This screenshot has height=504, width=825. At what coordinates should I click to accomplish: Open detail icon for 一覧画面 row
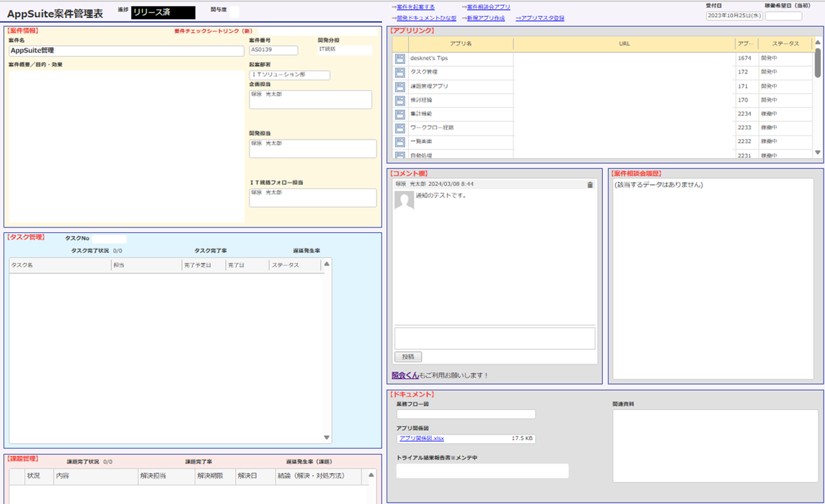click(x=400, y=142)
